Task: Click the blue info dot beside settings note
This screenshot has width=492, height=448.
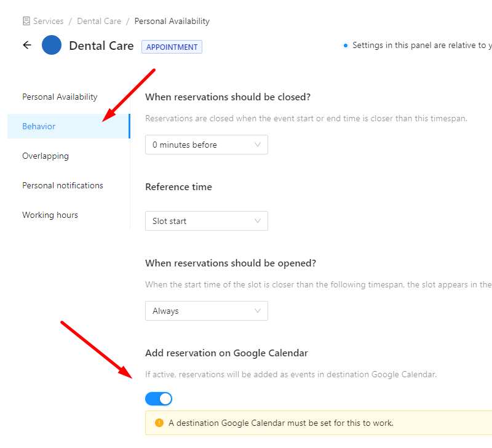Action: 346,45
